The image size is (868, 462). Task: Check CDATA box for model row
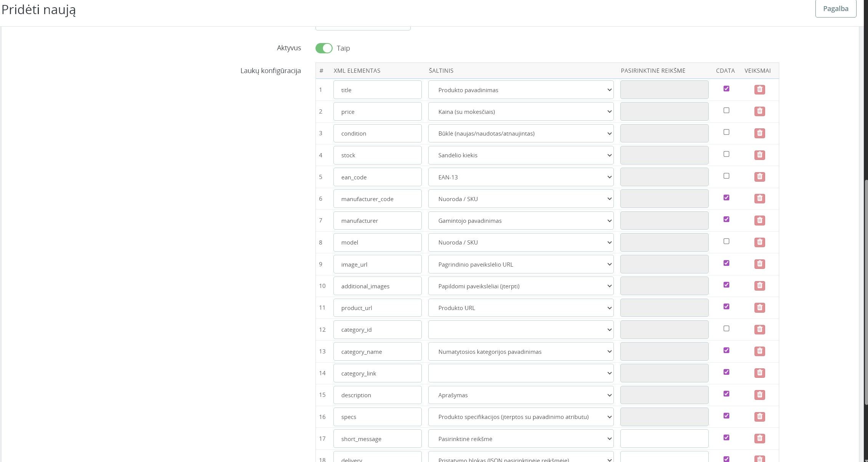[726, 241]
